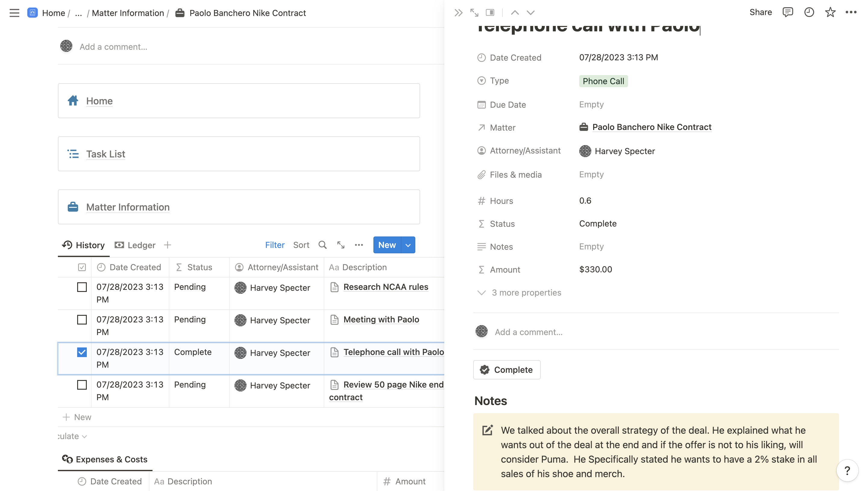Click the briefcase icon in Matter Information card
The width and height of the screenshot is (868, 491).
click(73, 207)
